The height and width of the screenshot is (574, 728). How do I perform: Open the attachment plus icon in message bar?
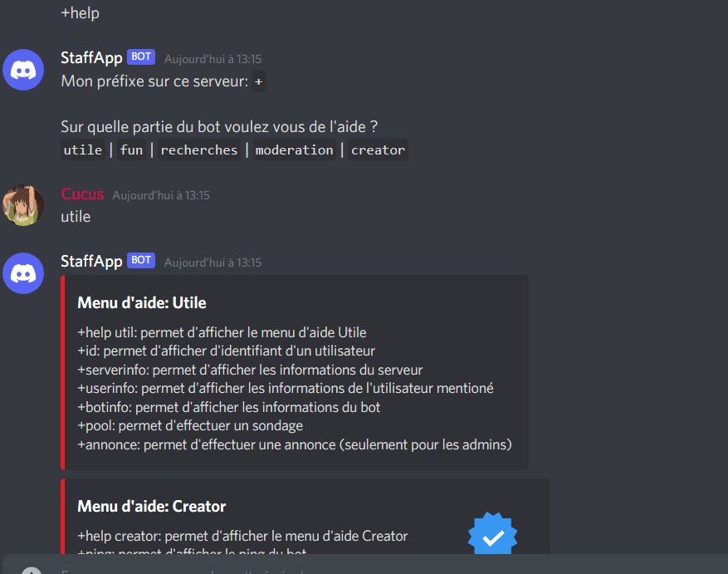(x=32, y=571)
